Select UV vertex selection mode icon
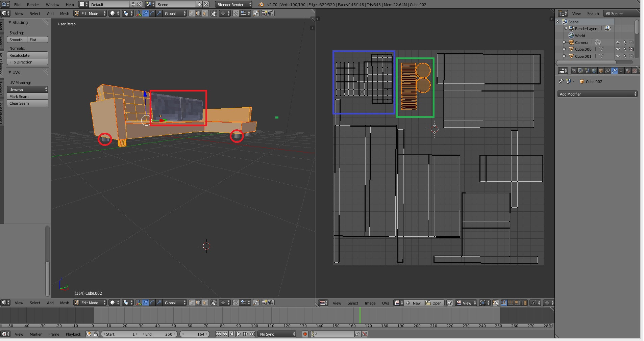 [x=504, y=303]
